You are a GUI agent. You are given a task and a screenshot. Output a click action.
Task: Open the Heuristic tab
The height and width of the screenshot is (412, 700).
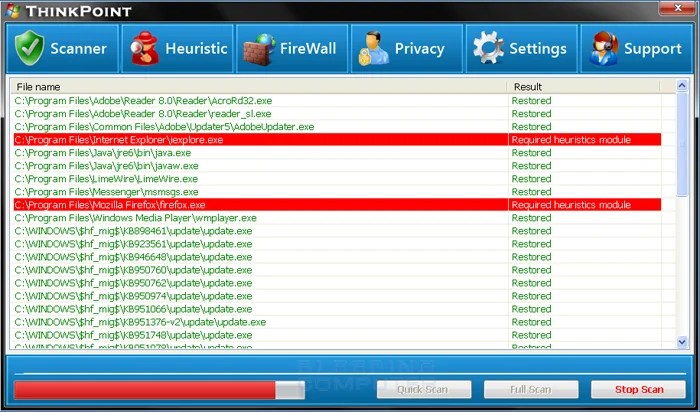pyautogui.click(x=177, y=48)
